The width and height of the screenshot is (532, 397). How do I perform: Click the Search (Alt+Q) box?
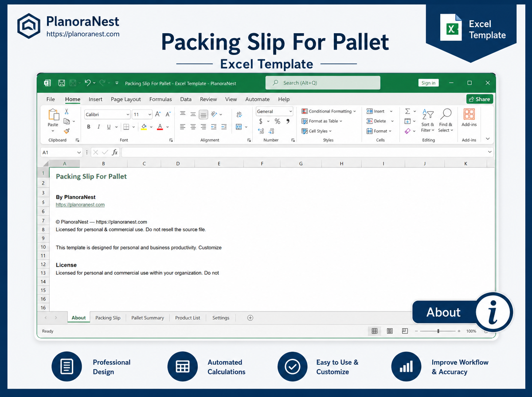click(x=323, y=83)
